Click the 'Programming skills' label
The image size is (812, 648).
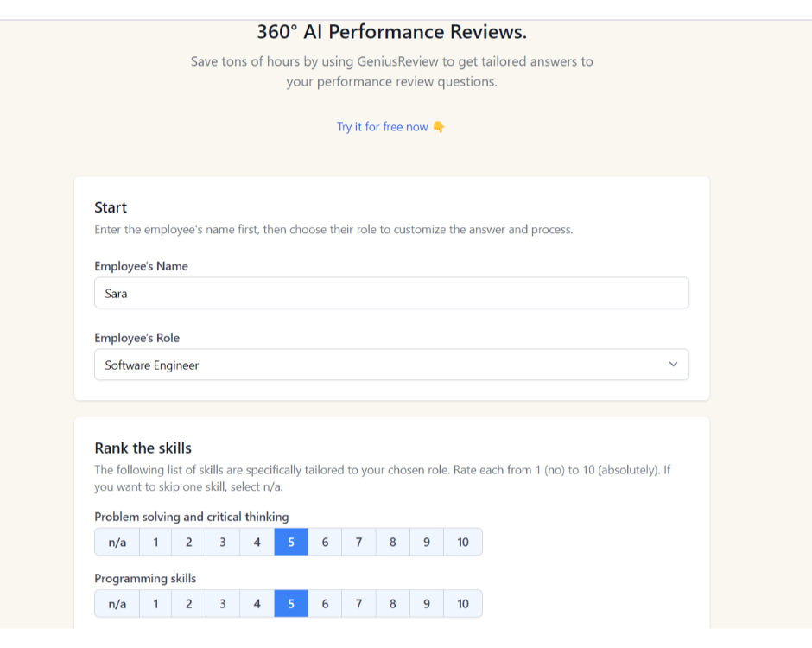145,579
